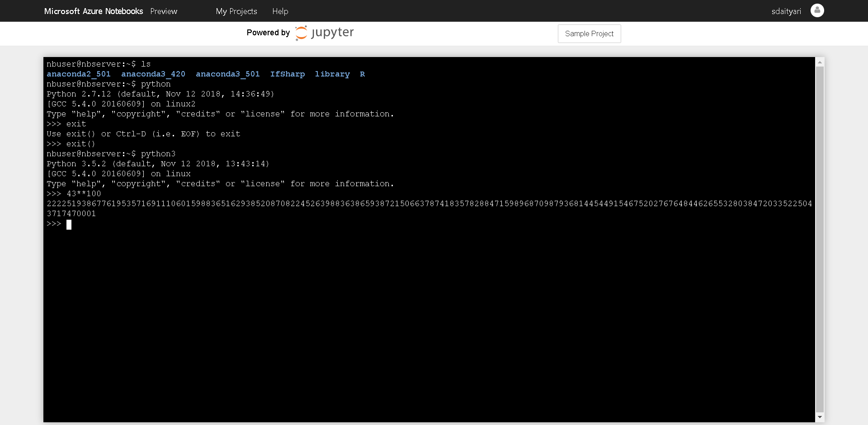Open the My Projects menu item

236,11
